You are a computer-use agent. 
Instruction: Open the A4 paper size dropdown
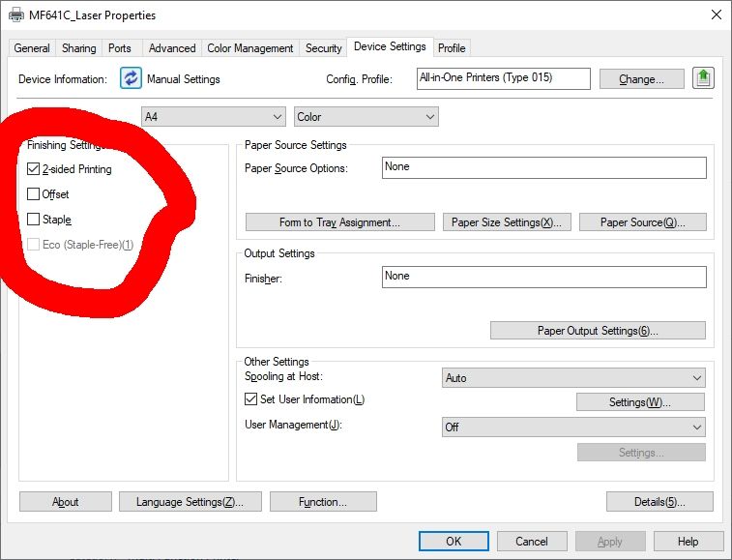[213, 117]
